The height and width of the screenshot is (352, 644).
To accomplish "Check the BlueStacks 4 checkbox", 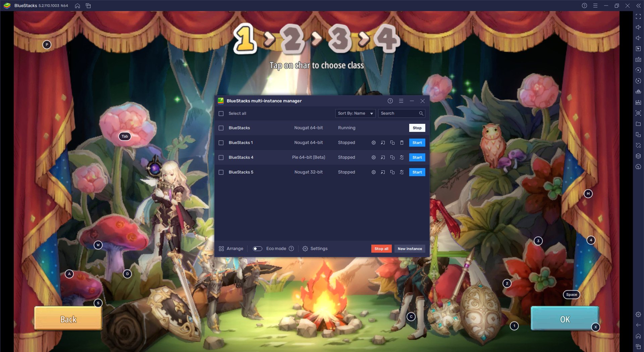I will [x=221, y=157].
